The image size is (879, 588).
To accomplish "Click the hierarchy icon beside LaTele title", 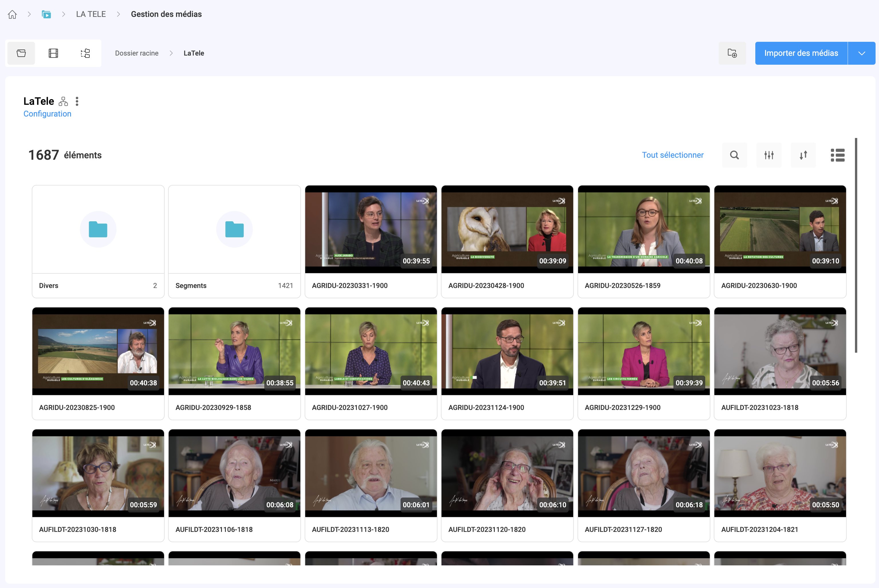I will pos(63,101).
